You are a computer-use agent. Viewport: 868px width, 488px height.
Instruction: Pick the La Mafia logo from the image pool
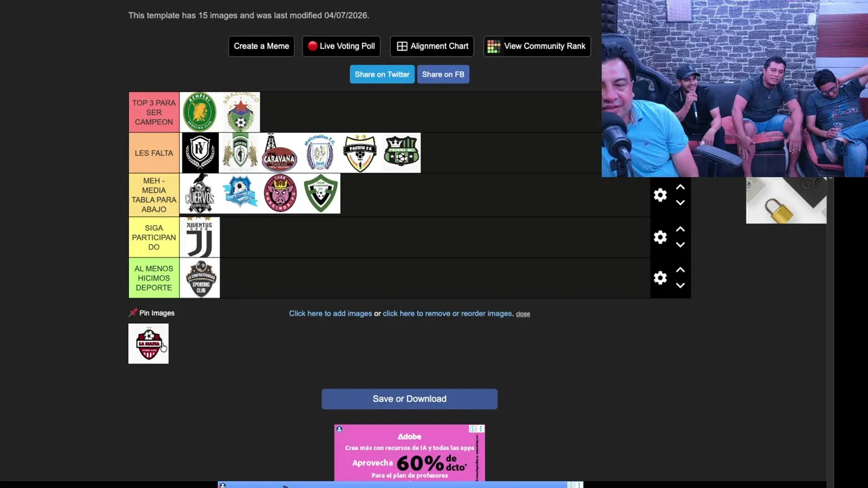(149, 344)
